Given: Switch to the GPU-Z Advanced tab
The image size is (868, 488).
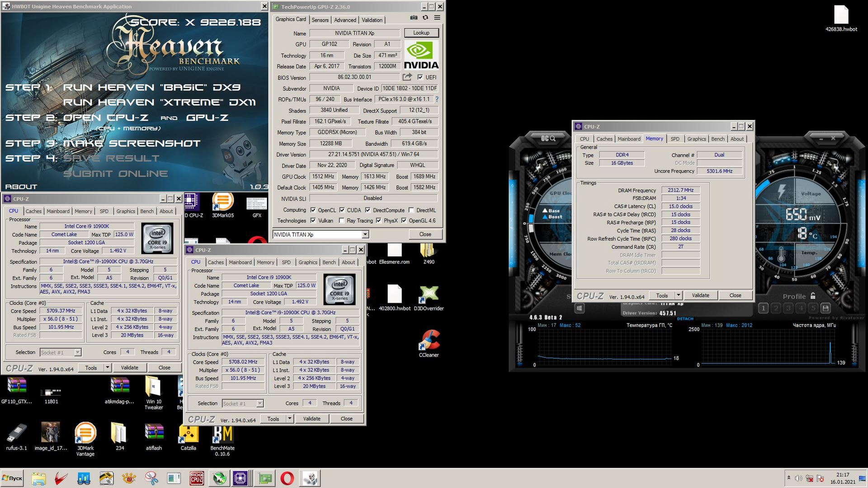Looking at the screenshot, I should (x=345, y=20).
